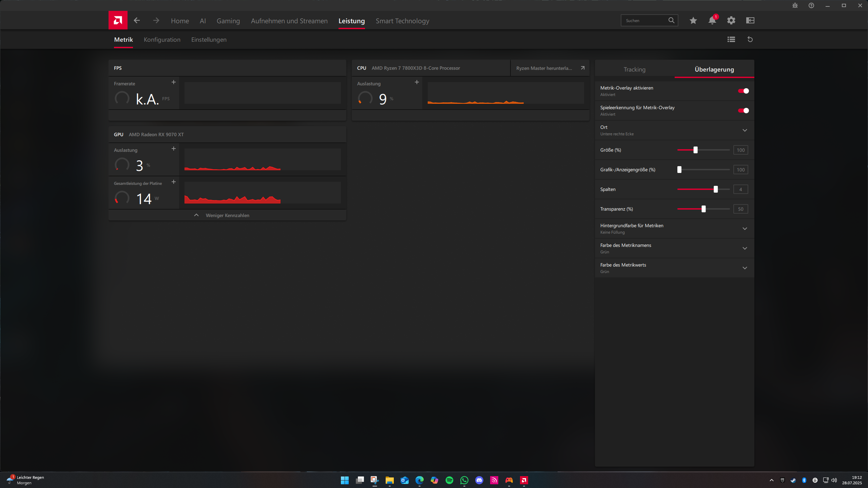Disable the Metrik-Overlay aktivieren toggle
This screenshot has width=868, height=488.
coord(743,91)
